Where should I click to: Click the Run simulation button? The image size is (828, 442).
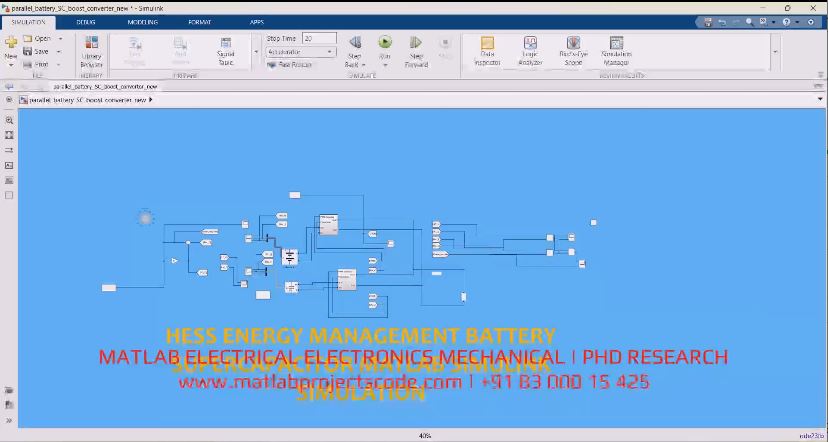385,42
